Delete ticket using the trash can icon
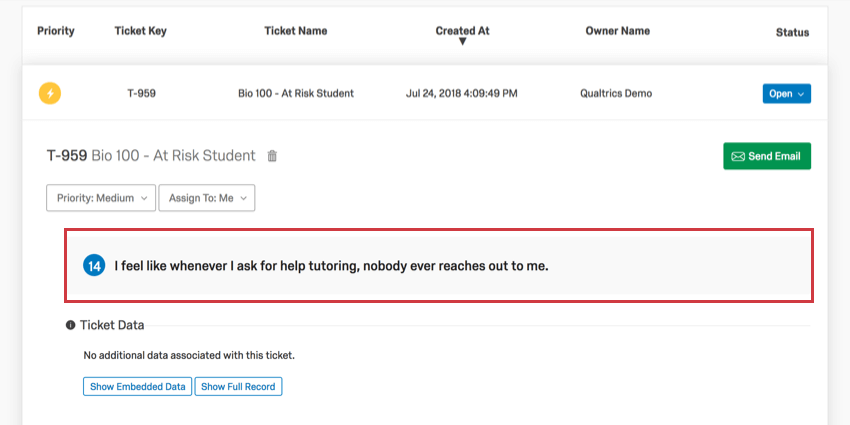 pyautogui.click(x=273, y=156)
